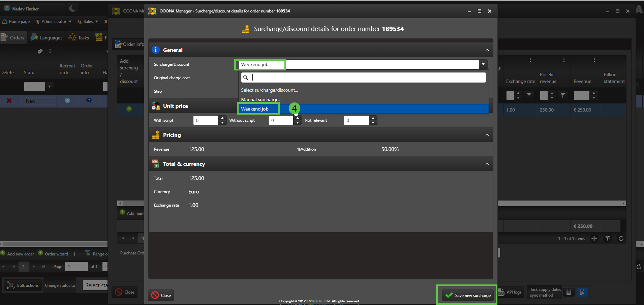Increase the With script value
The width and height of the screenshot is (644, 305).
pos(222,118)
